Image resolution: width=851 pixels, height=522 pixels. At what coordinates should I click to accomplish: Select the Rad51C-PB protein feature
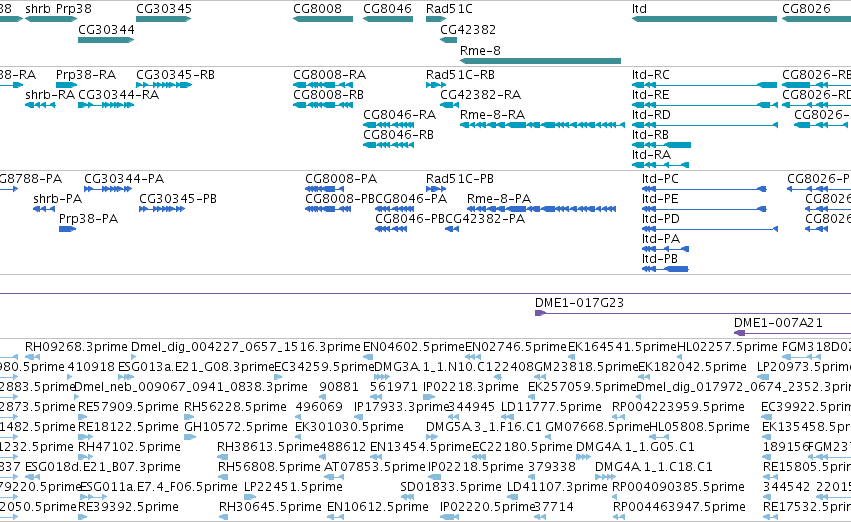[436, 189]
